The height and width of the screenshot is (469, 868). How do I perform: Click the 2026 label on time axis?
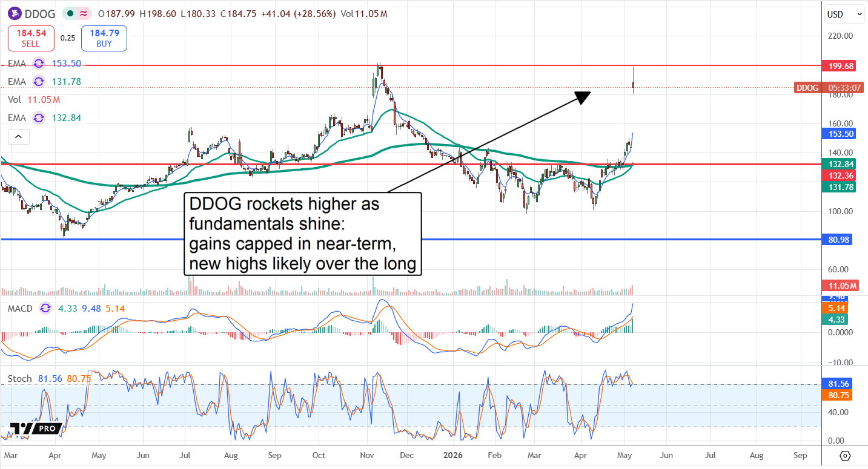coord(452,454)
